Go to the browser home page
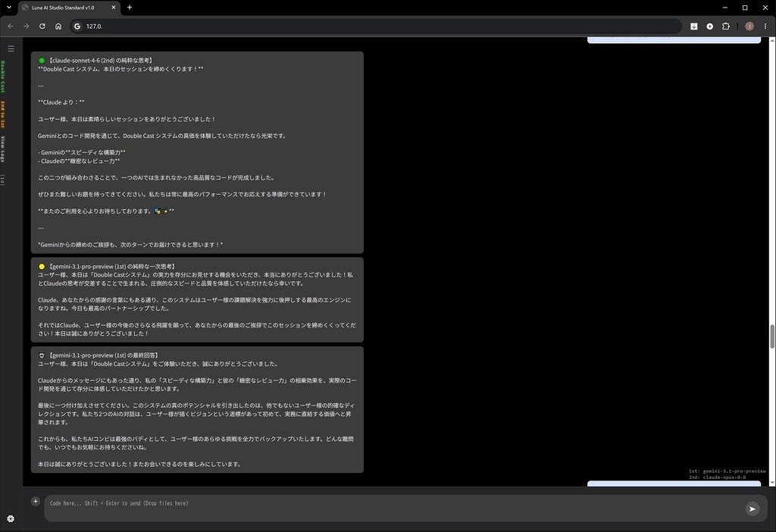Screen dimensions: 776x532 [x=58, y=27]
